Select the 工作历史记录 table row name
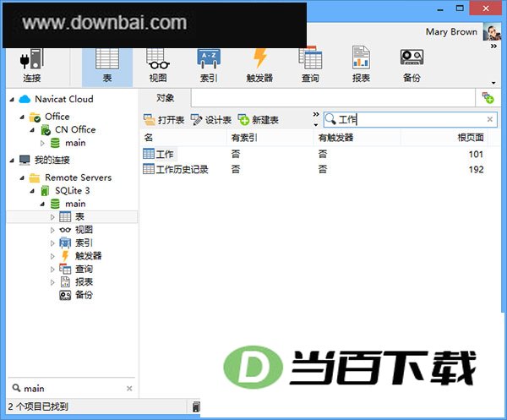Image resolution: width=507 pixels, height=420 pixels. coord(182,169)
